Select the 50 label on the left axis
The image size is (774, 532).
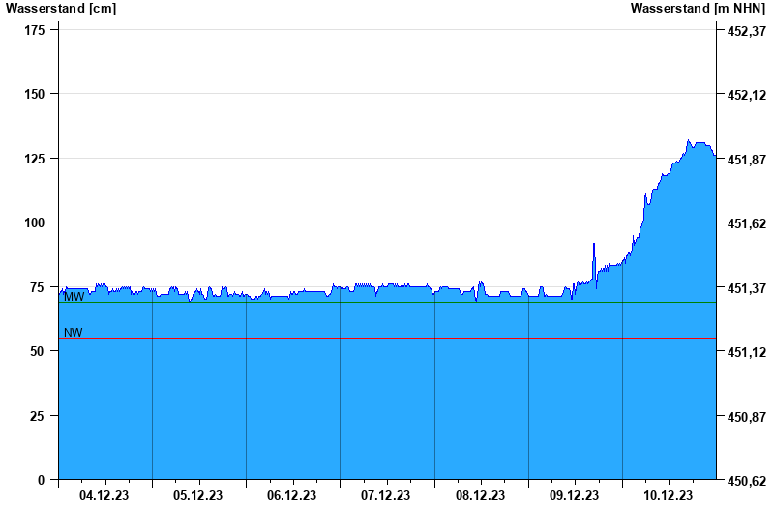click(x=38, y=351)
